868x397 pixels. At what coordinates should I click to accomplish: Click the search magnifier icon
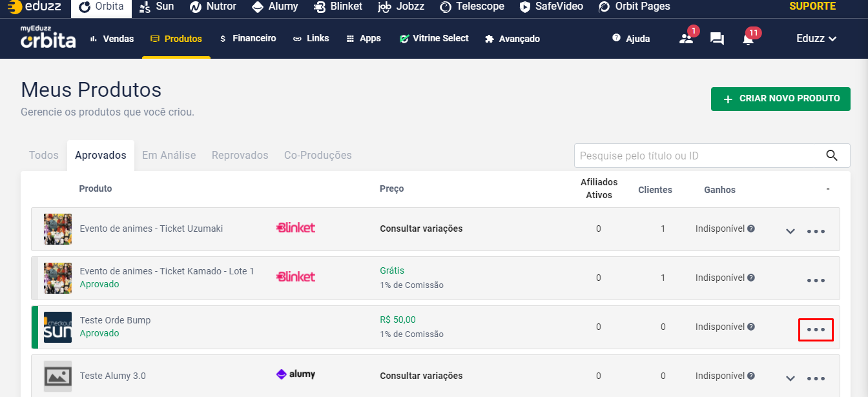[x=832, y=156]
